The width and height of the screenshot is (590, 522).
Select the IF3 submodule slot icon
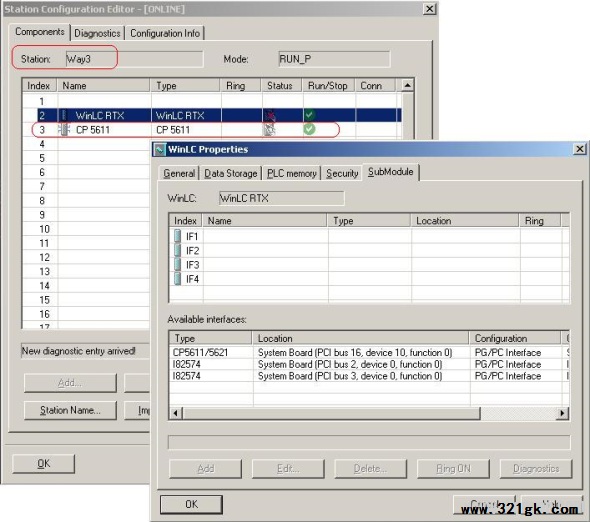pos(178,265)
